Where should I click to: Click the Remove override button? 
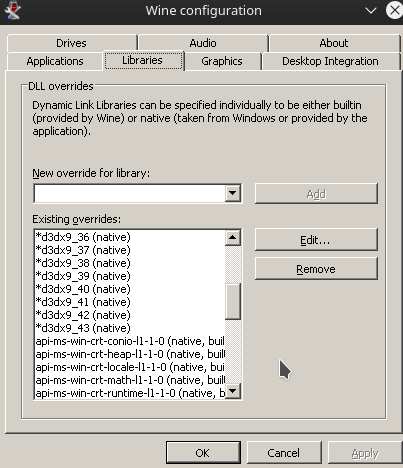tap(316, 269)
